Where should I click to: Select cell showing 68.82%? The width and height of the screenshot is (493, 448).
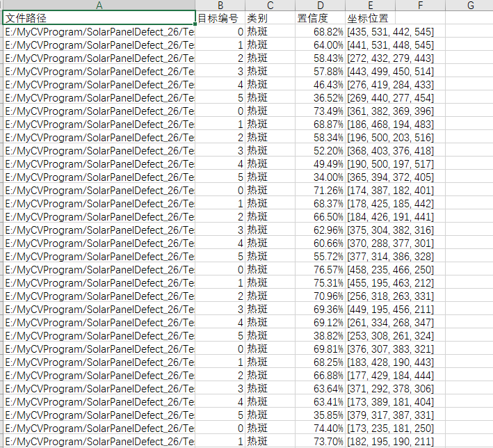(x=320, y=31)
